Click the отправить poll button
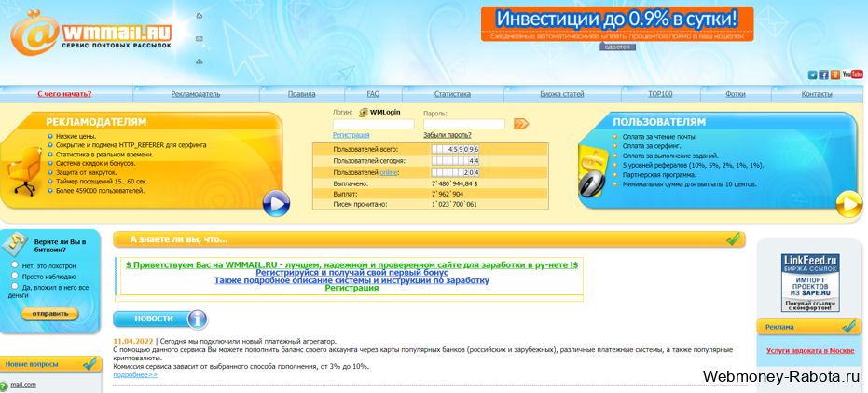This screenshot has width=868, height=393. pos(49,314)
